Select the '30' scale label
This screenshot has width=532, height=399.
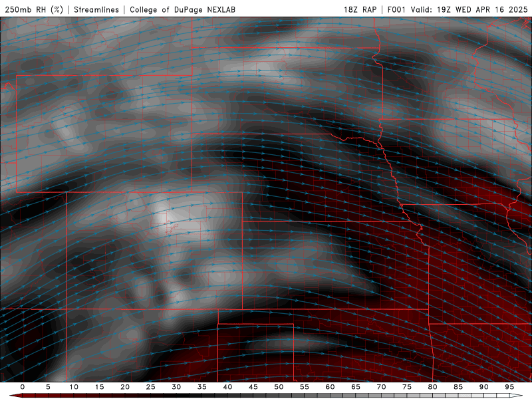(x=176, y=387)
